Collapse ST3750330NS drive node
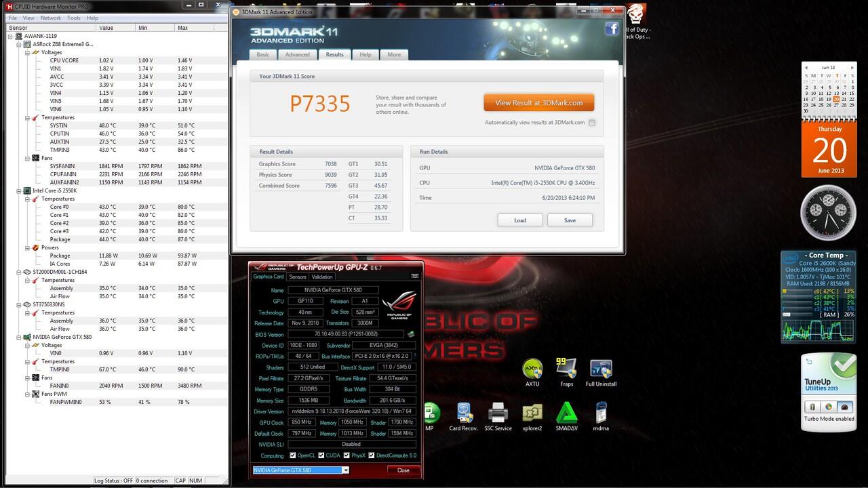 click(x=18, y=304)
